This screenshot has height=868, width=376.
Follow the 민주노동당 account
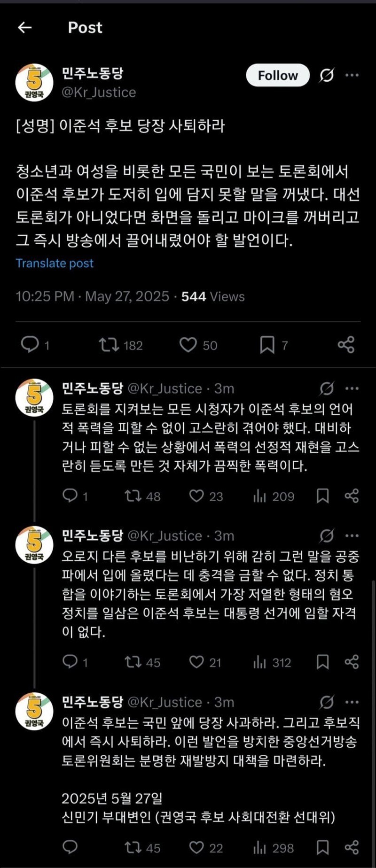tap(277, 75)
